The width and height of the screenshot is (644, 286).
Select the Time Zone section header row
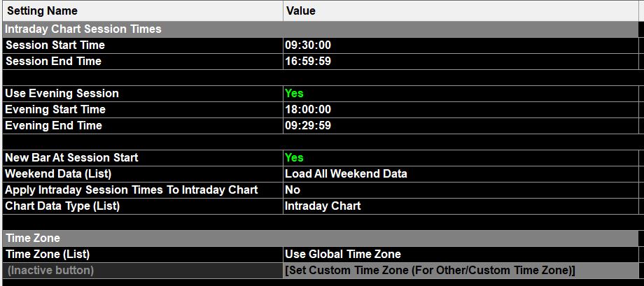(33, 238)
